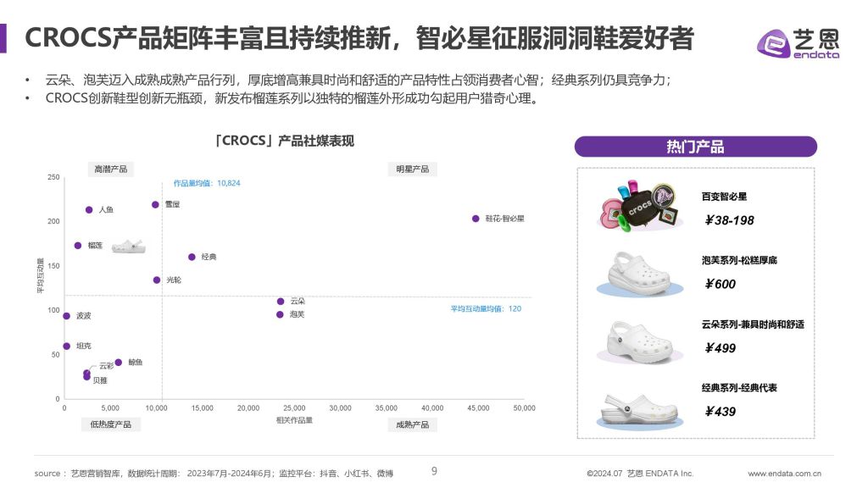The width and height of the screenshot is (868, 488).
Task: Select the 莛花-智必星 data point
Action: 474,219
